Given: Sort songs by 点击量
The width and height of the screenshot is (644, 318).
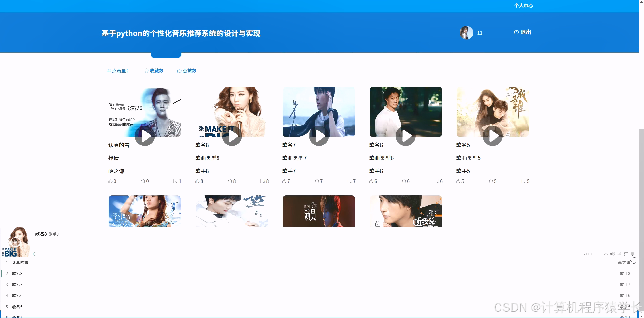Looking at the screenshot, I should click(117, 71).
